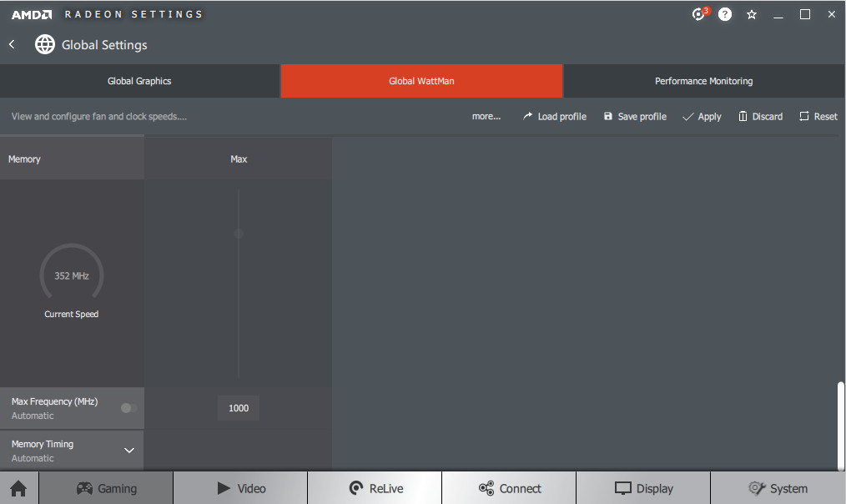Click Save profile
846x504 pixels.
click(x=634, y=117)
